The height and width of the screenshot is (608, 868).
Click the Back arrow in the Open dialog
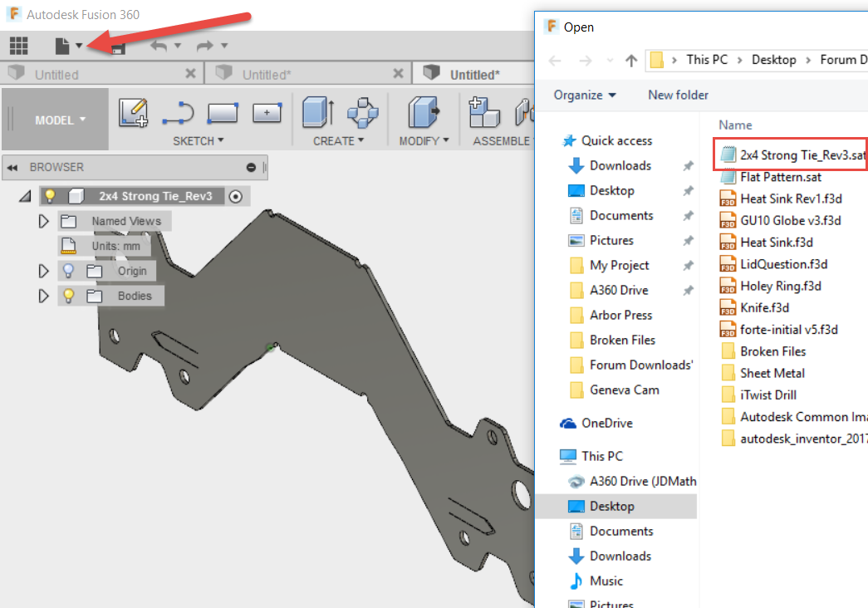pos(555,61)
